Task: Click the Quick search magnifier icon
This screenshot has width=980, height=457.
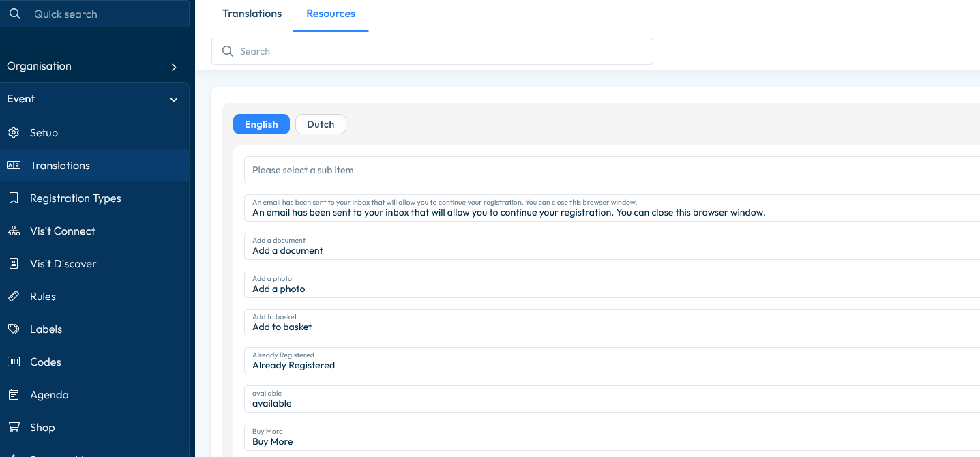Action: click(x=15, y=13)
